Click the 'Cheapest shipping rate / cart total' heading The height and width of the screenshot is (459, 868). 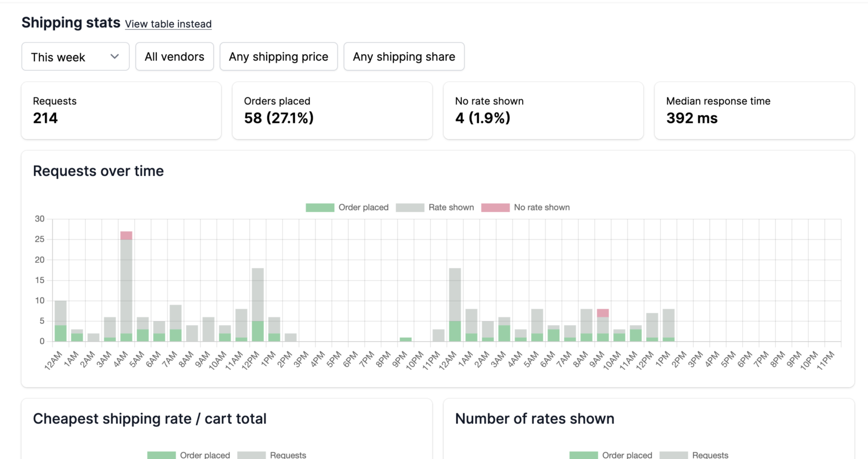[150, 419]
